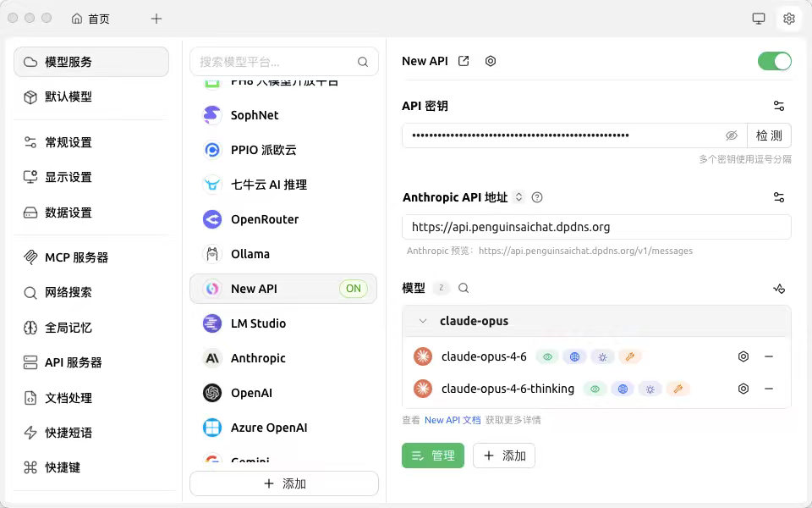Image resolution: width=812 pixels, height=508 pixels.
Task: Open the New API 文档 link
Action: (453, 420)
